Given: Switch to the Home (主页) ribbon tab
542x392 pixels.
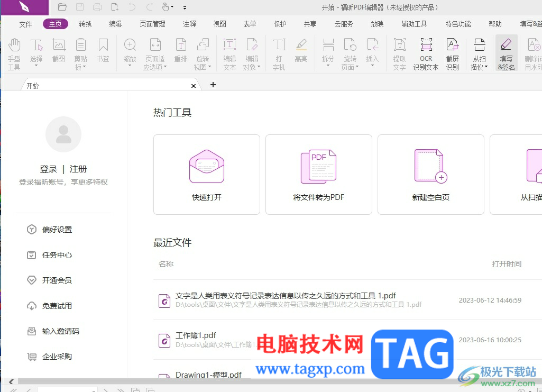Looking at the screenshot, I should click(56, 24).
